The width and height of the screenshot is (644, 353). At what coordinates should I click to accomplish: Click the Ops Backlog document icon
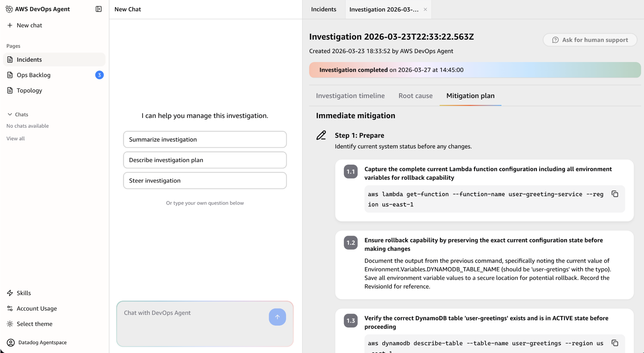pyautogui.click(x=10, y=75)
